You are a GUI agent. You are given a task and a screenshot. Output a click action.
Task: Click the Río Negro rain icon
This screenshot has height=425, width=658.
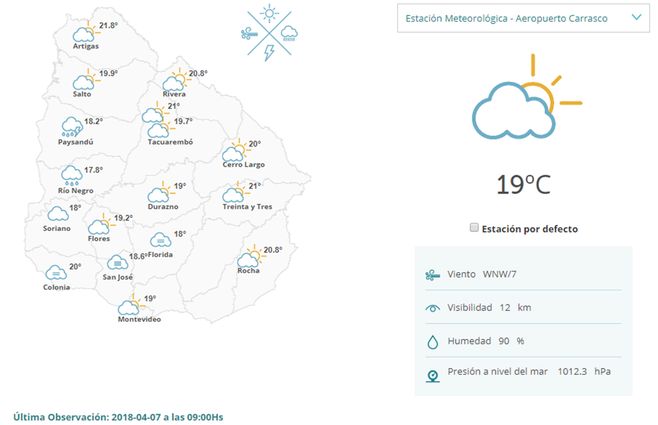[72, 176]
